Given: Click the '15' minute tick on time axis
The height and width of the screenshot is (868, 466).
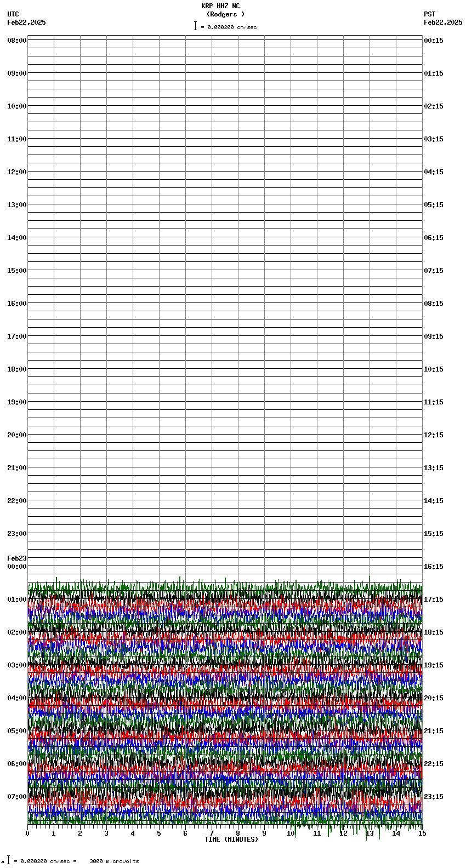Looking at the screenshot, I should (x=422, y=833).
